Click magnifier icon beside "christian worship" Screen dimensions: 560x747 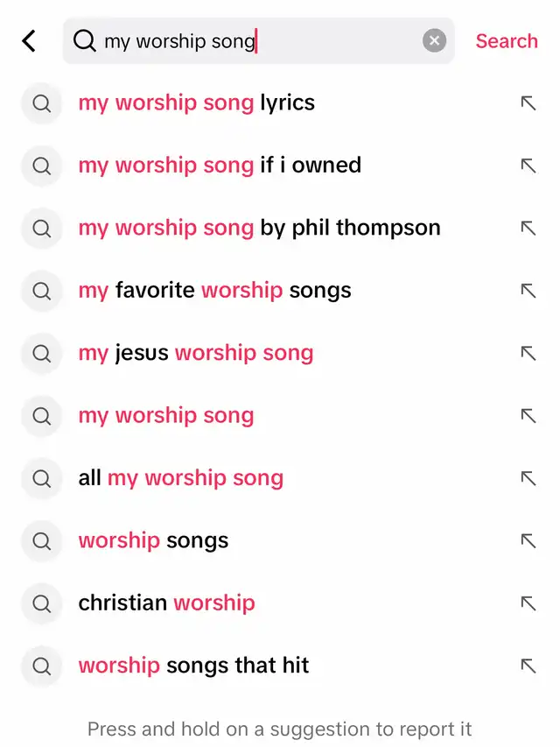pos(41,603)
